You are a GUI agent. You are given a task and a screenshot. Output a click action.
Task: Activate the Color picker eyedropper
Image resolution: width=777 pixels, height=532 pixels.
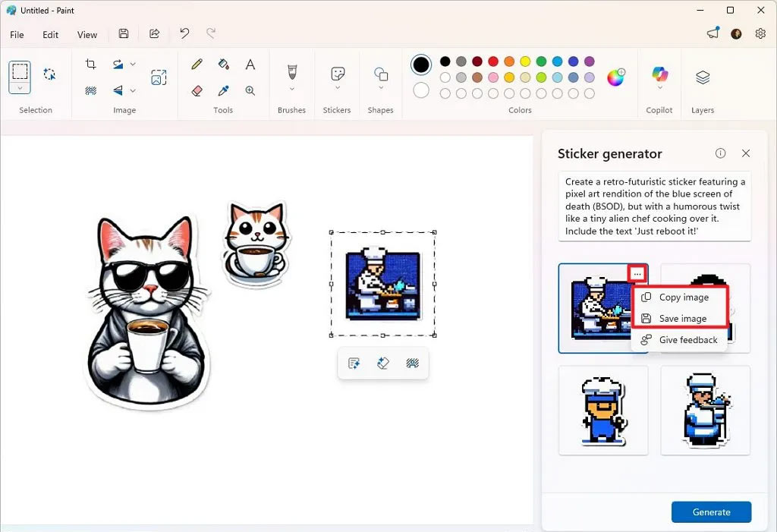click(223, 90)
